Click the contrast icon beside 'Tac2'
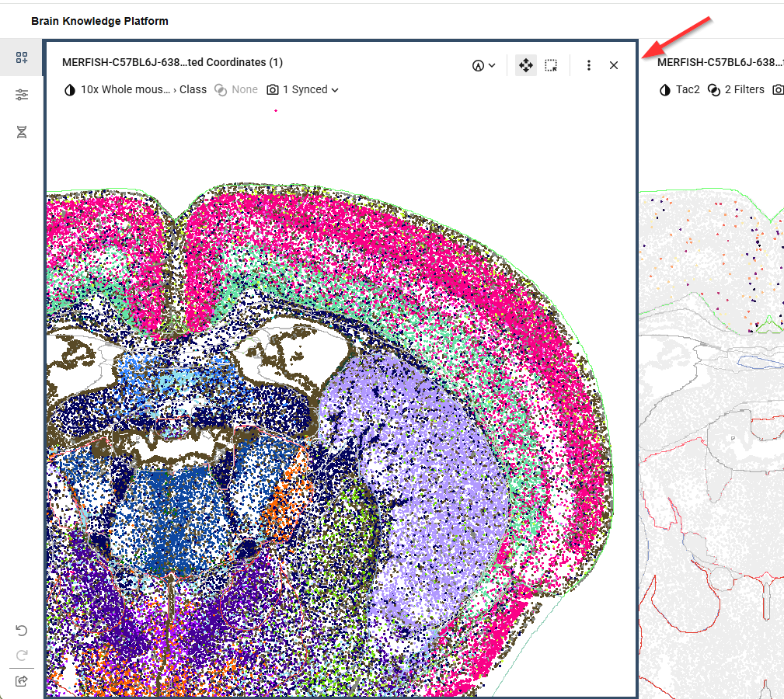The height and width of the screenshot is (699, 784). pos(664,90)
